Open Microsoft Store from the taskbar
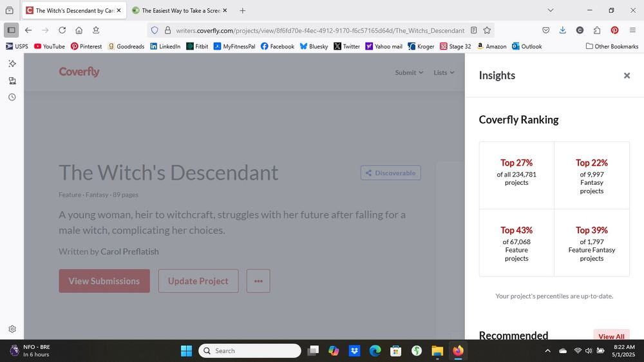This screenshot has width=644, height=362. 396,351
